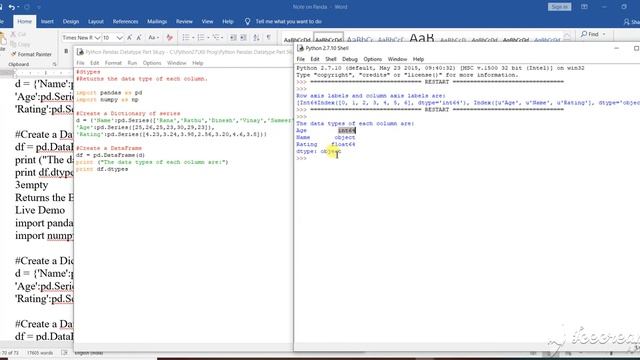Open the Design ribbon tab
640x360 pixels.
coord(71,22)
